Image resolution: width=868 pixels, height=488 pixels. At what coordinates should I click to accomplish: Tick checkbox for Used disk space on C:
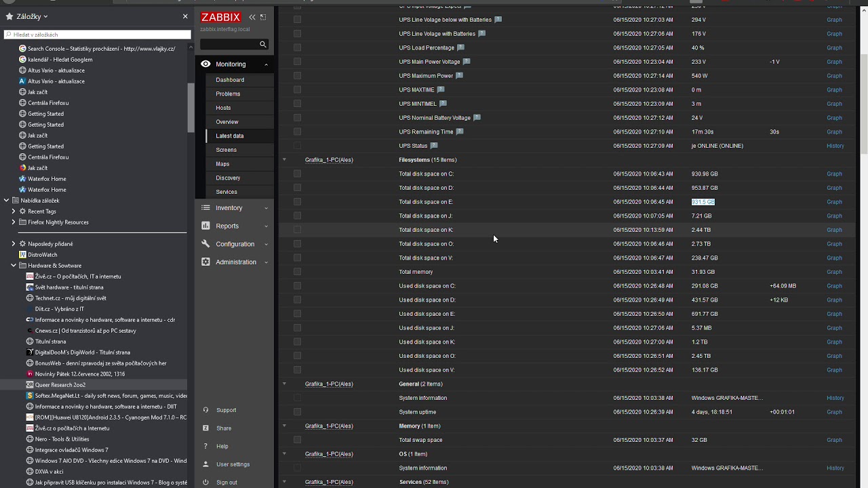click(x=297, y=286)
